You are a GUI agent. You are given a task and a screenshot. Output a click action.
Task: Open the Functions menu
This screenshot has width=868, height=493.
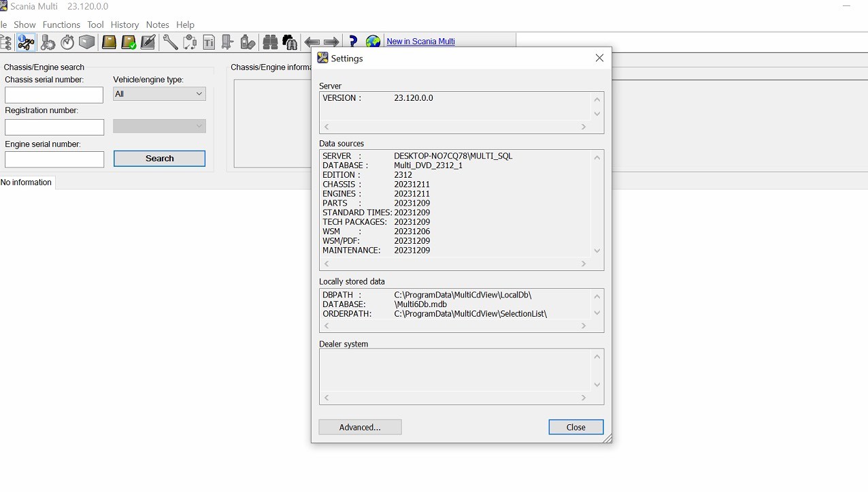(x=61, y=25)
